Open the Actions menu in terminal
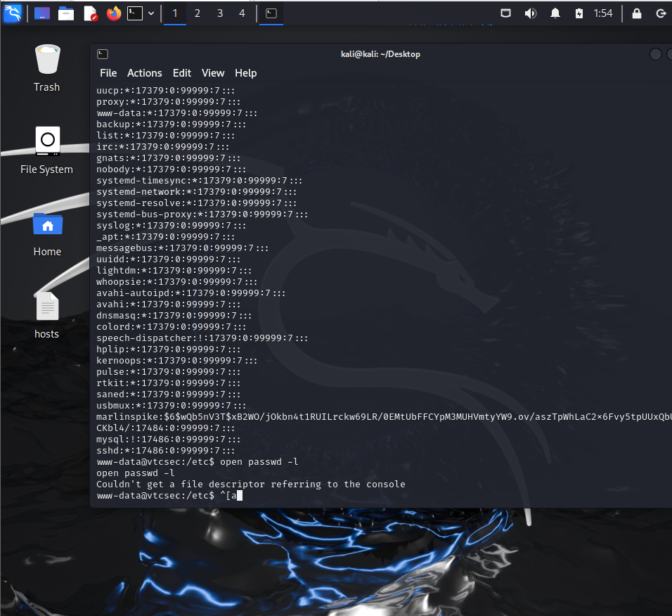 [x=144, y=73]
